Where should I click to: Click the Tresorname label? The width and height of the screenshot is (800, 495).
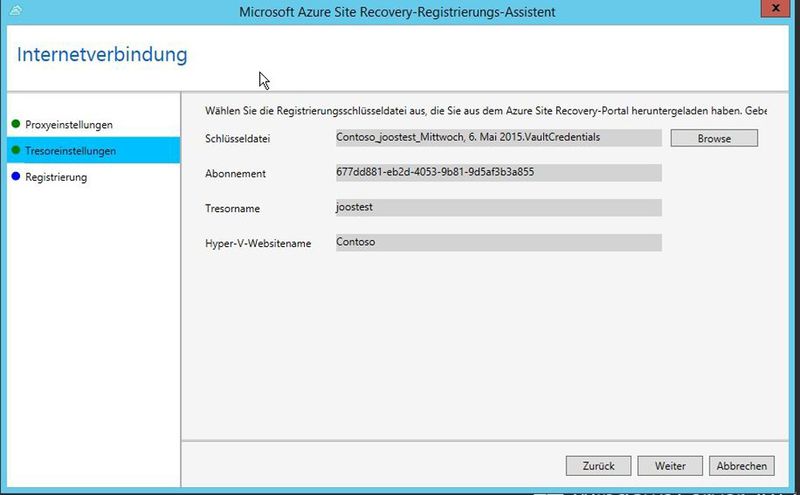coord(233,209)
